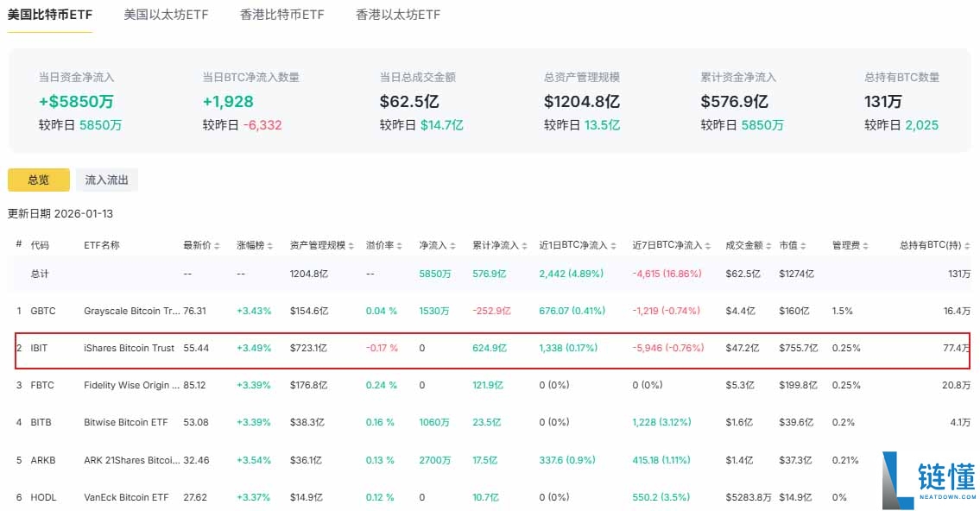Click GBTC management fee 1.5%
This screenshot has height=511, width=980.
point(843,311)
